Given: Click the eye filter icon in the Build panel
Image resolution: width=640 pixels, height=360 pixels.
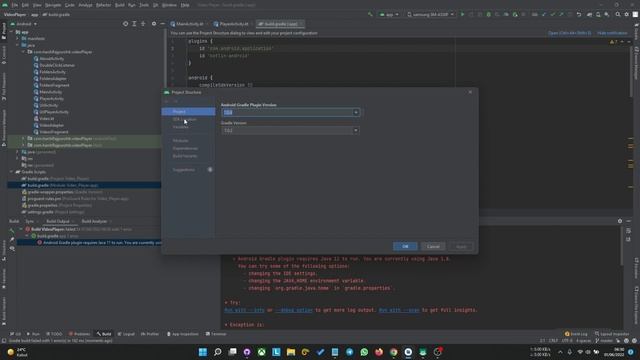Looking at the screenshot, I should [x=12, y=248].
